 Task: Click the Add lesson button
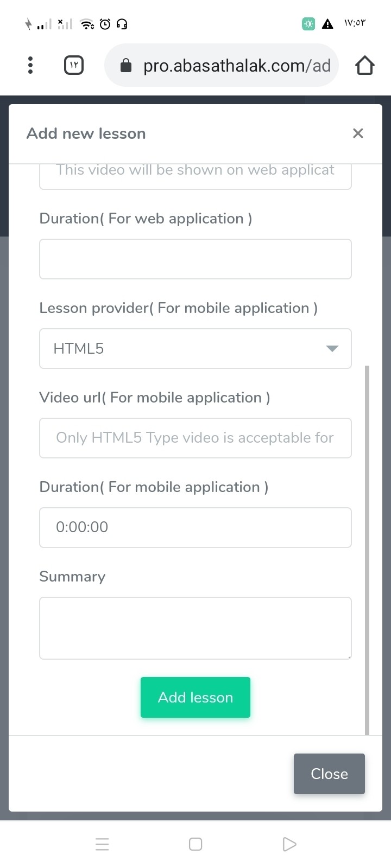click(195, 697)
